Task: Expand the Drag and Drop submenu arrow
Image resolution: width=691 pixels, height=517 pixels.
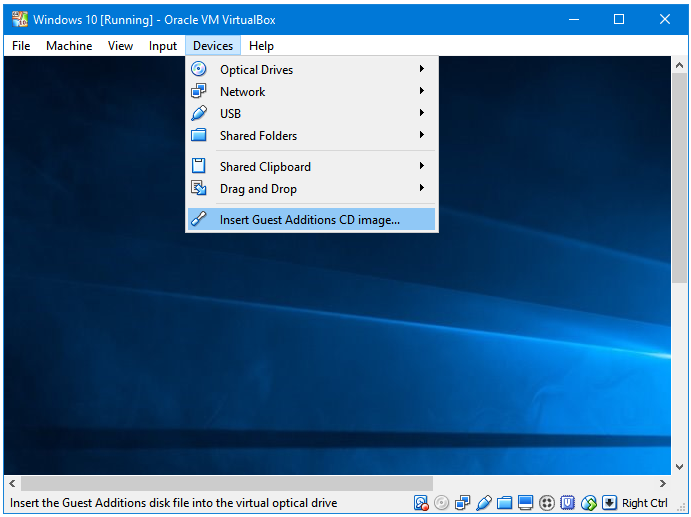Action: pyautogui.click(x=422, y=188)
